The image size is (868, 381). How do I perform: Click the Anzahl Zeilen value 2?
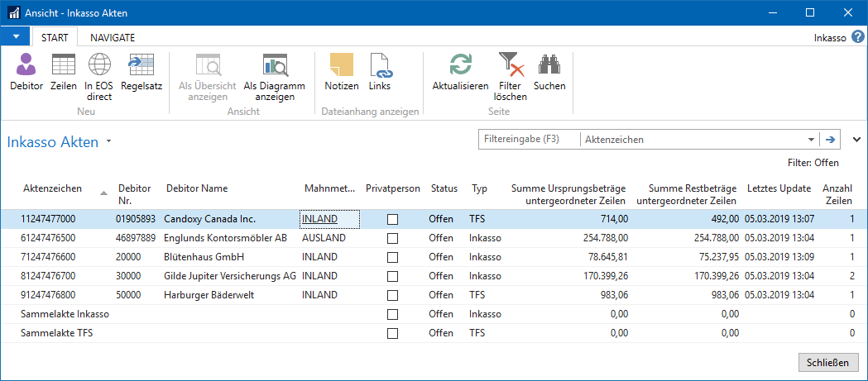click(851, 276)
